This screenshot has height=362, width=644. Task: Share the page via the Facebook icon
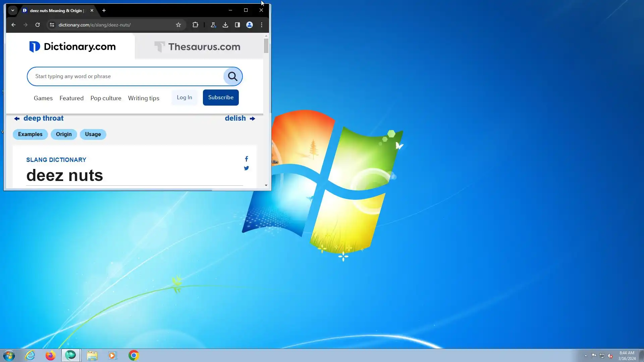pos(247,159)
